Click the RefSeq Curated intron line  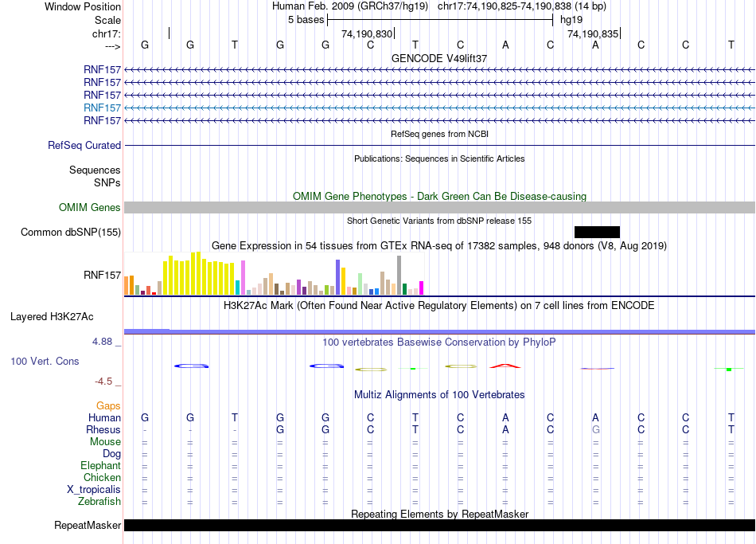click(x=439, y=145)
